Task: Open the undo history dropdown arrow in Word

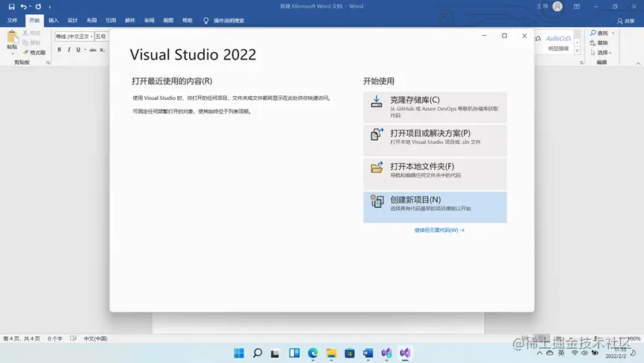Action: tap(30, 7)
